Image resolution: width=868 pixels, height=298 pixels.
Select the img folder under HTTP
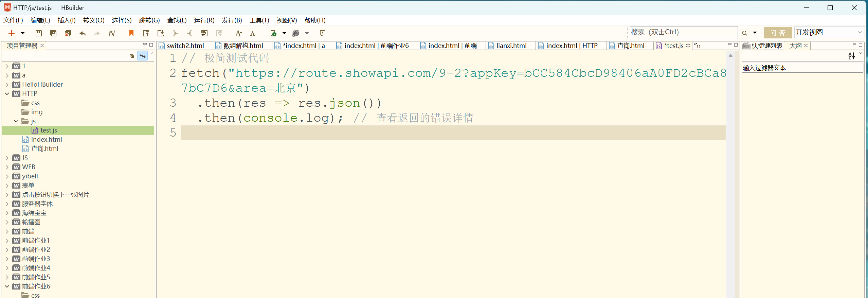point(37,112)
